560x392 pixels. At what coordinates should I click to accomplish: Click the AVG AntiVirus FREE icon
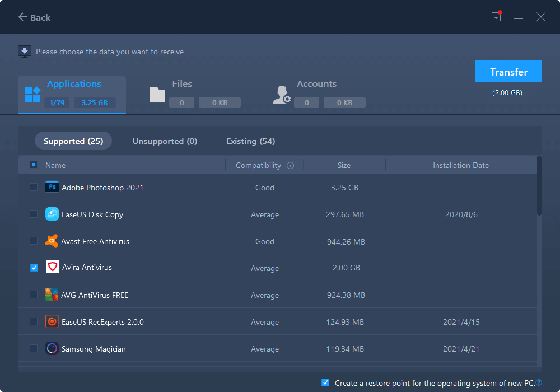coord(52,295)
